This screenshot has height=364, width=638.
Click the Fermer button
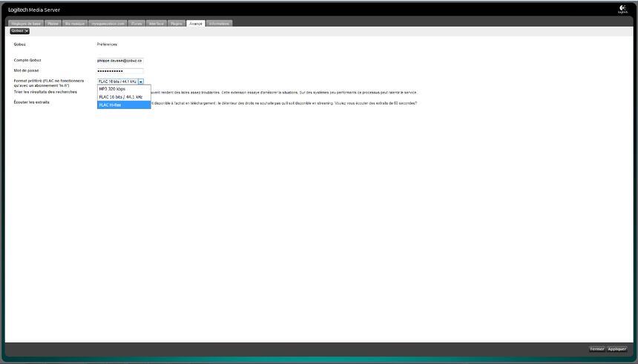tap(597, 349)
